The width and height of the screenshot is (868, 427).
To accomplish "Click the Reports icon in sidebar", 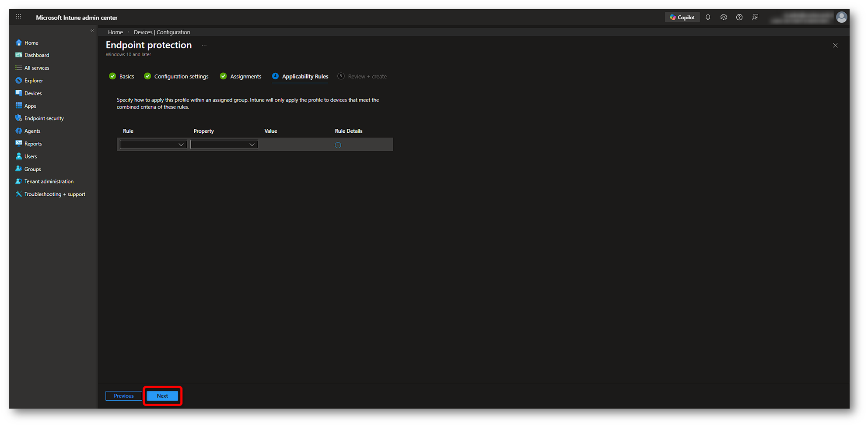I will [x=19, y=143].
